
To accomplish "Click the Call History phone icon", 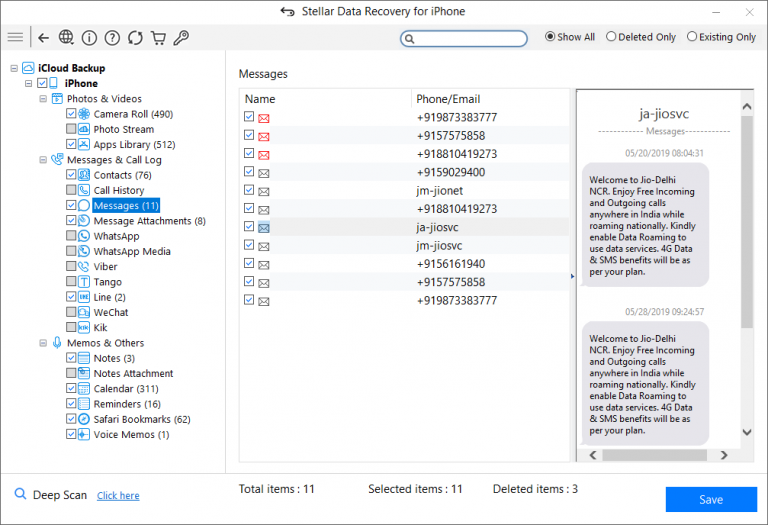I will click(x=84, y=190).
